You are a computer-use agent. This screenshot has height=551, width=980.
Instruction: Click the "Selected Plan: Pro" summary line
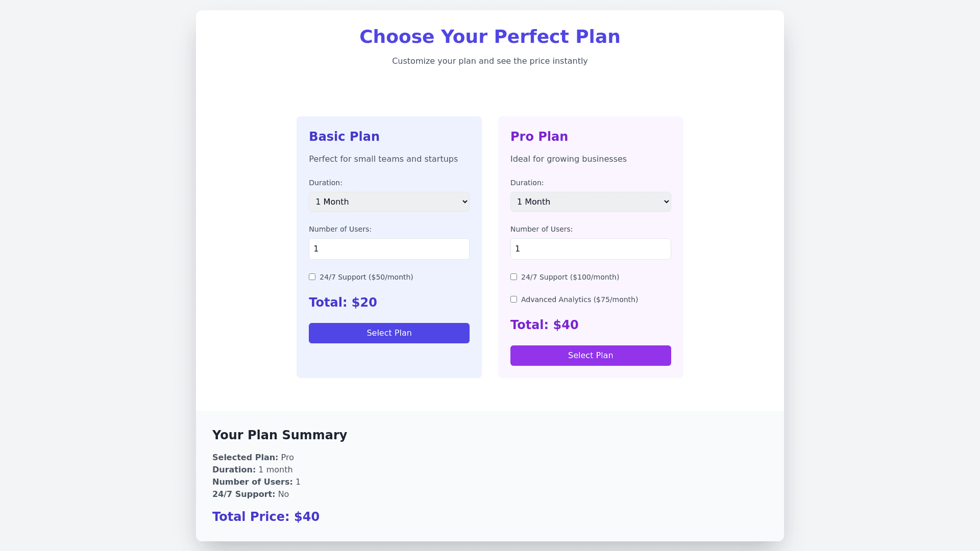coord(253,458)
